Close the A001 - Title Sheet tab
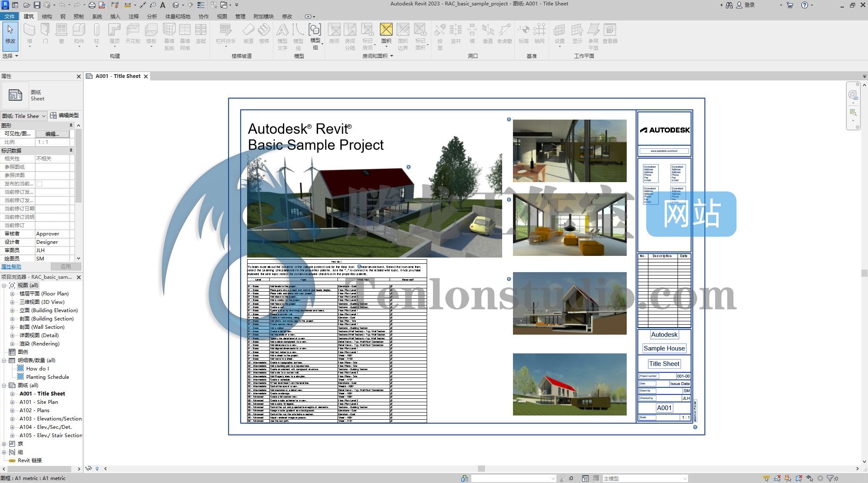This screenshot has height=483, width=868. 146,76
